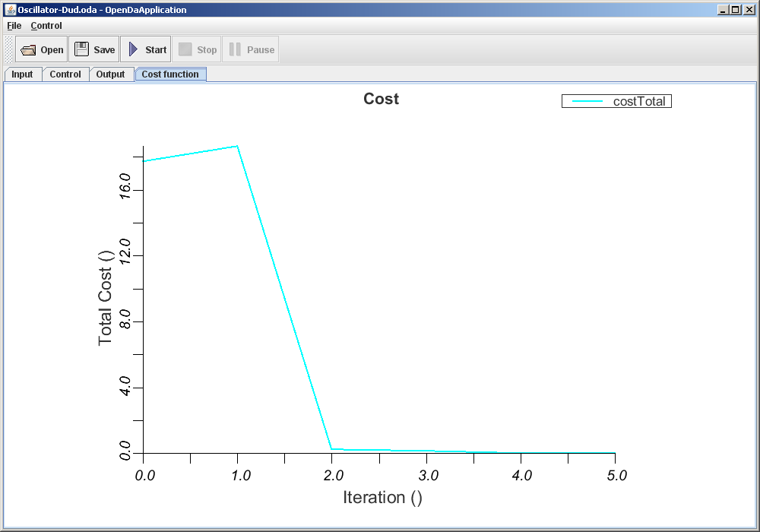Open the Output tab
Screen dimensions: 760x532
[x=111, y=74]
